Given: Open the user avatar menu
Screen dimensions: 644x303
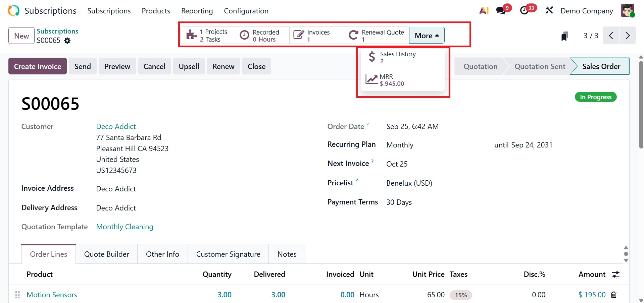Looking at the screenshot, I should pyautogui.click(x=627, y=11).
